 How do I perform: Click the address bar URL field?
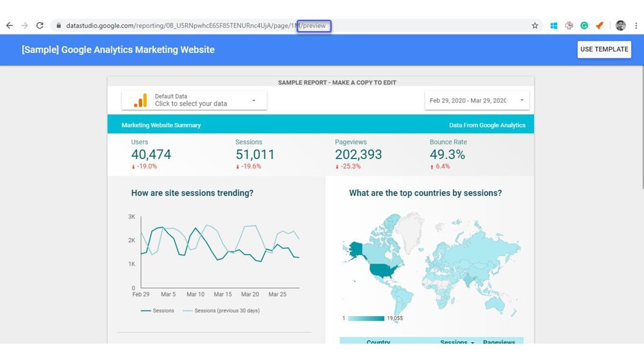(296, 25)
